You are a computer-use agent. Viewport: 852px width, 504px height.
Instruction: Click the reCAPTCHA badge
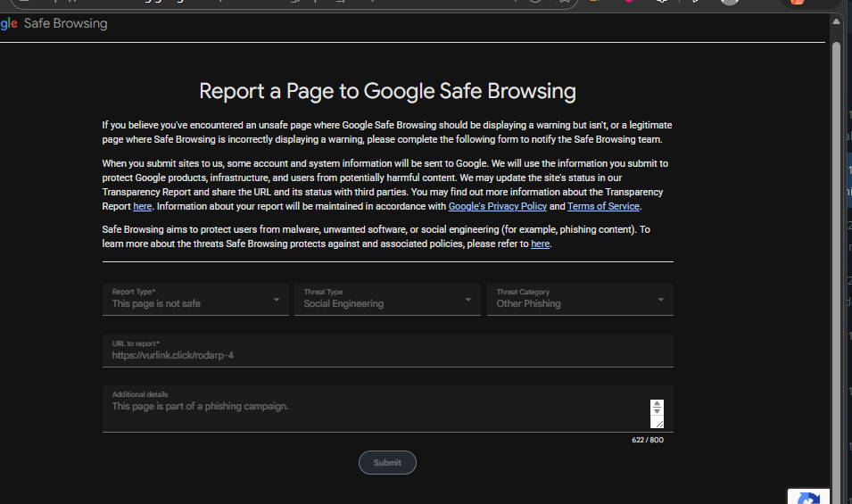click(x=808, y=496)
